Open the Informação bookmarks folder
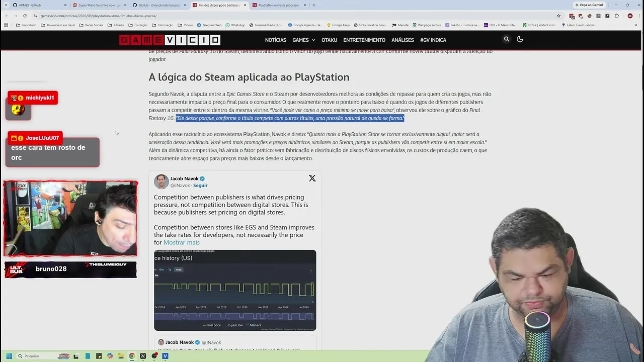Image resolution: width=644 pixels, height=362 pixels. (163, 25)
